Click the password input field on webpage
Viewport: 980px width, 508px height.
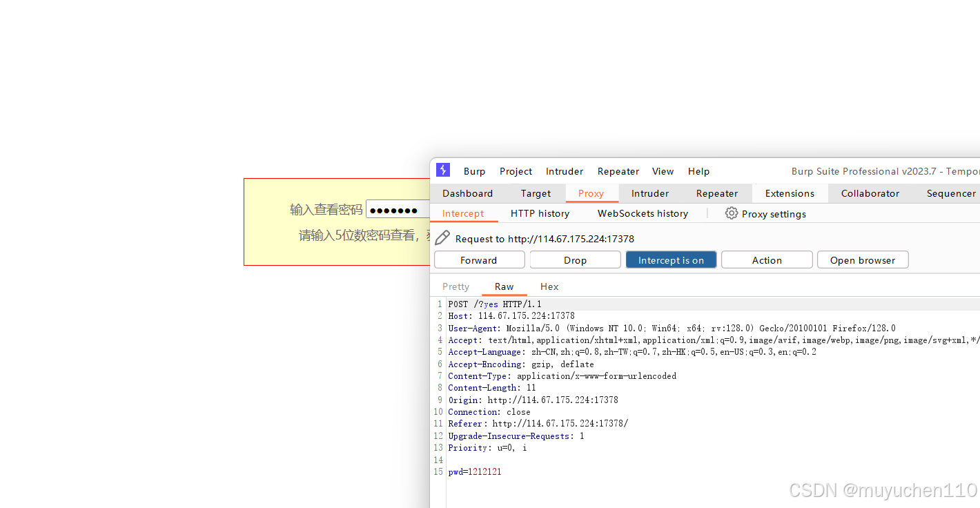pyautogui.click(x=398, y=210)
